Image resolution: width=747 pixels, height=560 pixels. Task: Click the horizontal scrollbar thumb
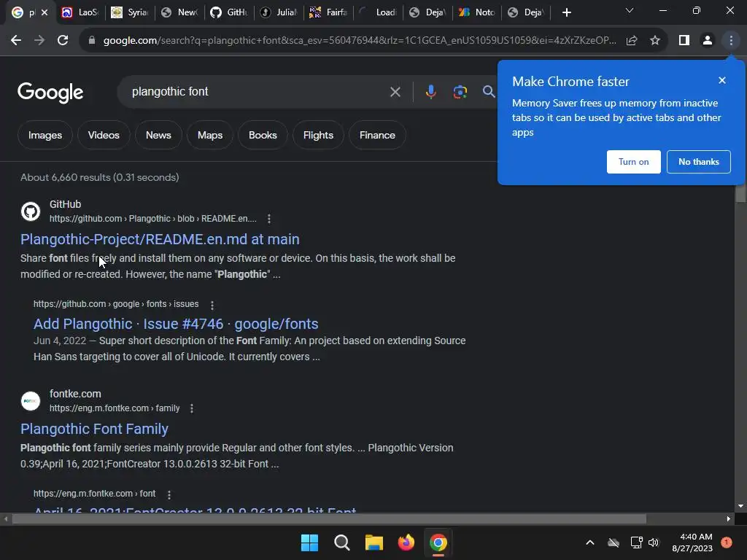tap(329, 518)
